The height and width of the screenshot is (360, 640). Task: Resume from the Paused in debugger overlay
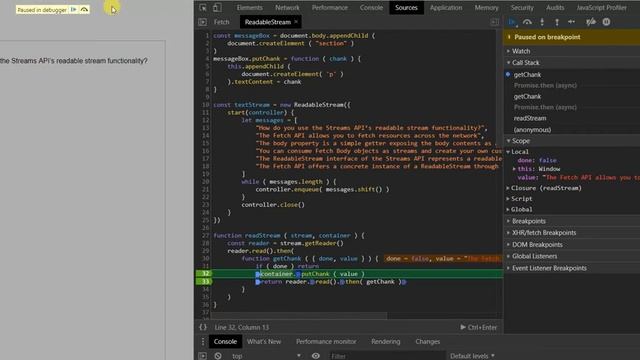(73, 9)
